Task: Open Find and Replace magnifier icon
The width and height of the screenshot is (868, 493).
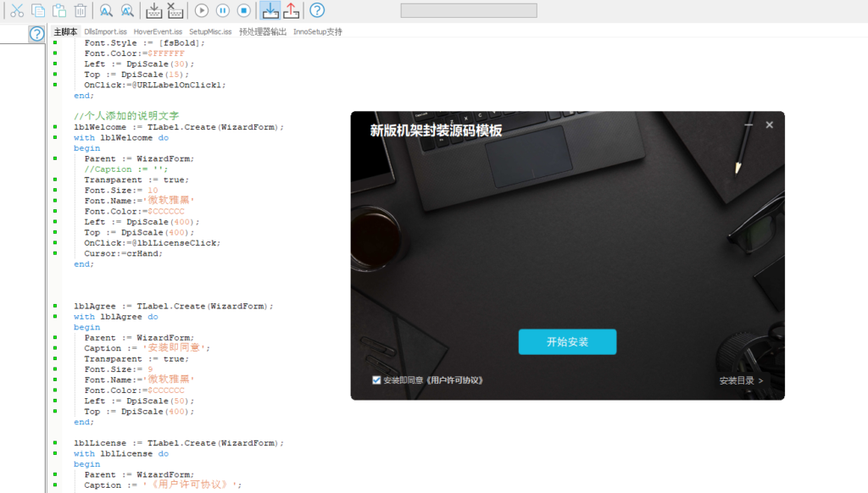Action: click(x=125, y=10)
